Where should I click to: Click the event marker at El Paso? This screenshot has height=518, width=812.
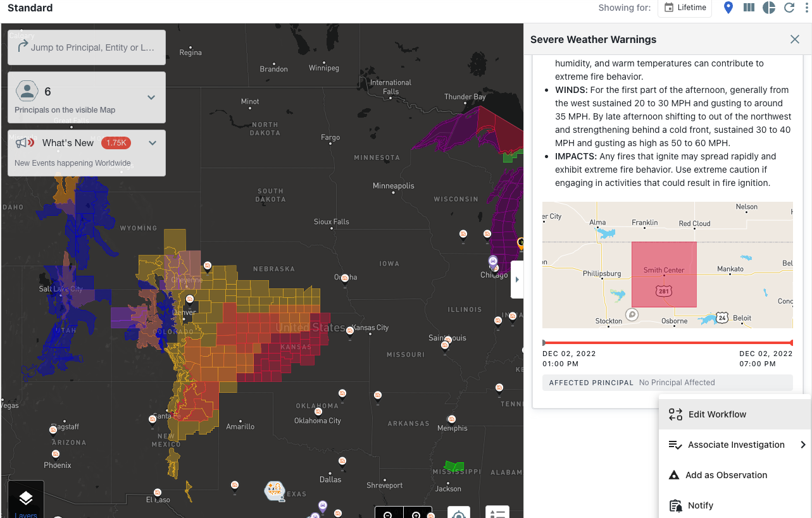tap(157, 493)
